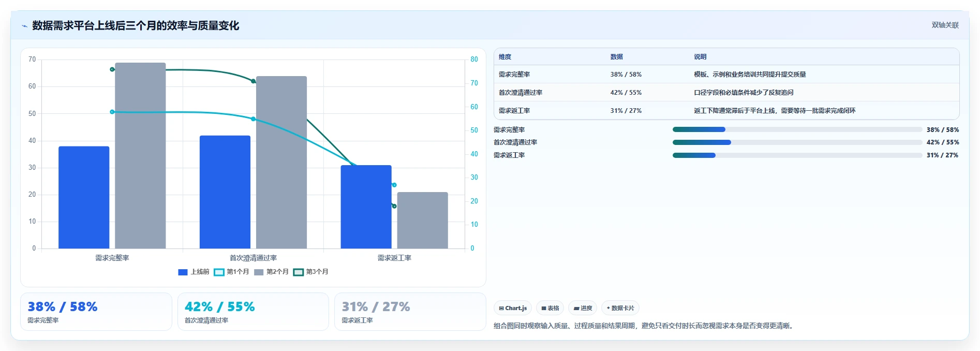Open the 38% / 58% KPI card
The width and height of the screenshot is (980, 351).
coord(96,312)
